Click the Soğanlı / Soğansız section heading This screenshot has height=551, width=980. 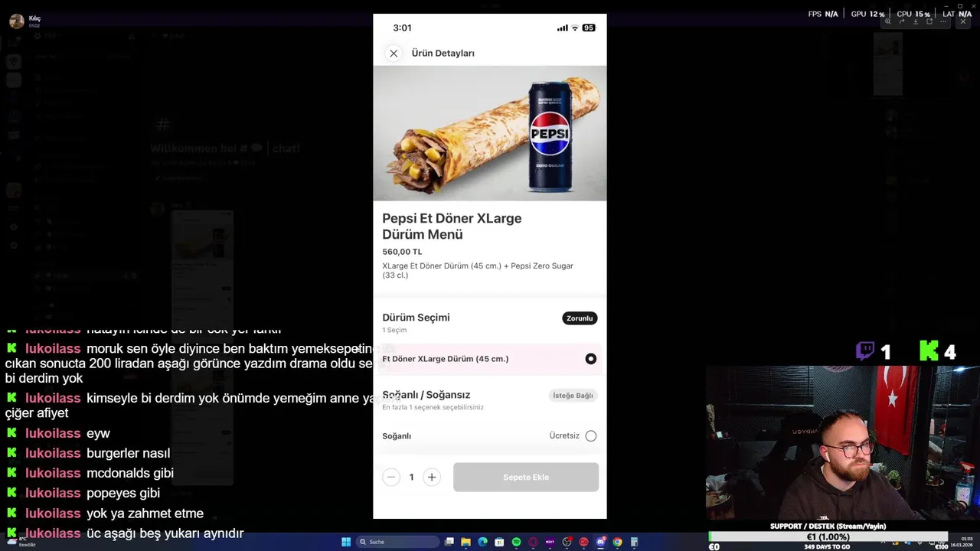point(426,395)
